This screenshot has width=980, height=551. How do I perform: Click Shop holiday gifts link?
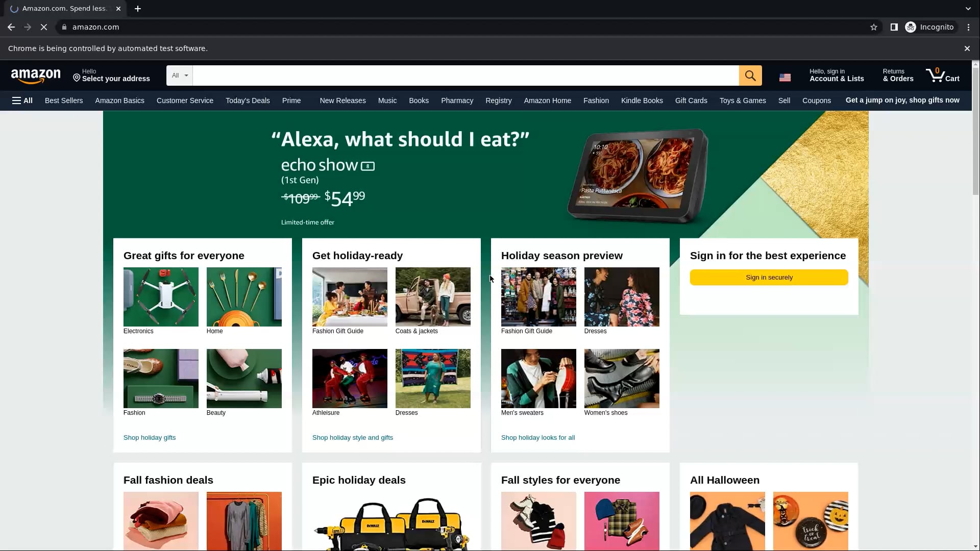pyautogui.click(x=150, y=438)
